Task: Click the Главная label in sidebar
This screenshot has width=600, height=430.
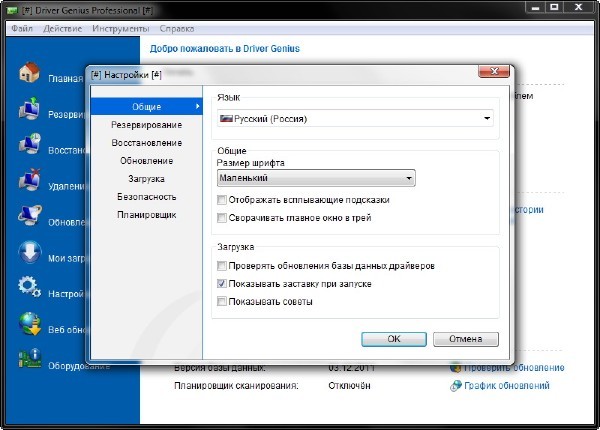Action: point(65,79)
